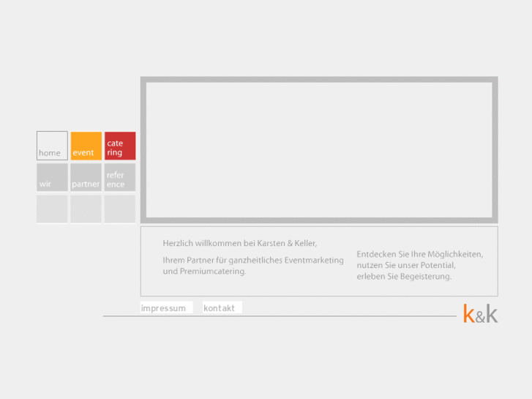
Task: Open the impressum link
Action: click(167, 307)
